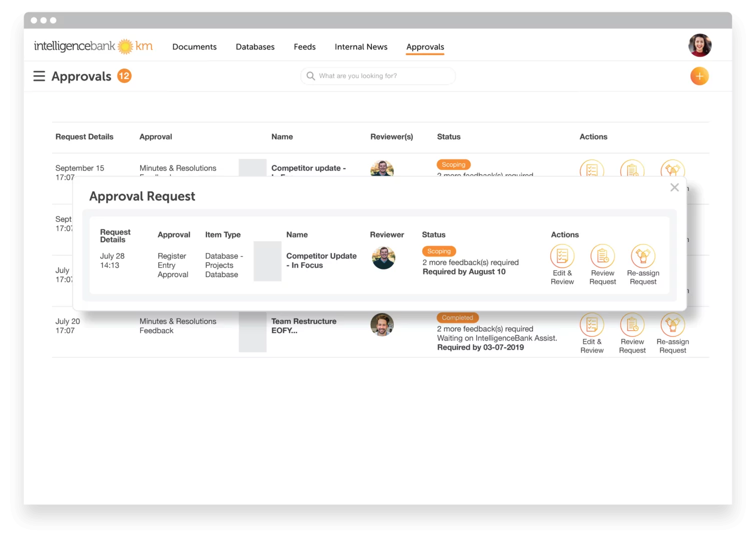Click 'July 28 14:13' date cell
Viewport: 756px width, 540px height.
click(112, 260)
